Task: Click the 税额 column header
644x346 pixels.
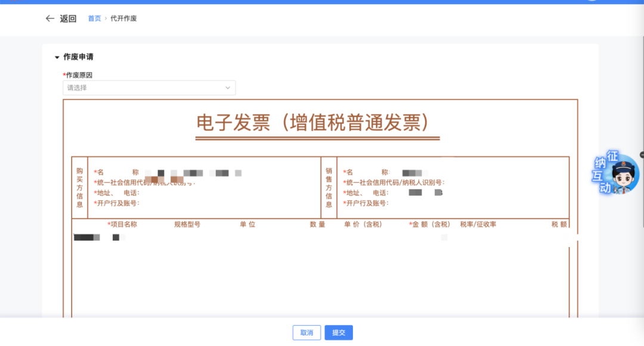Action: [559, 225]
